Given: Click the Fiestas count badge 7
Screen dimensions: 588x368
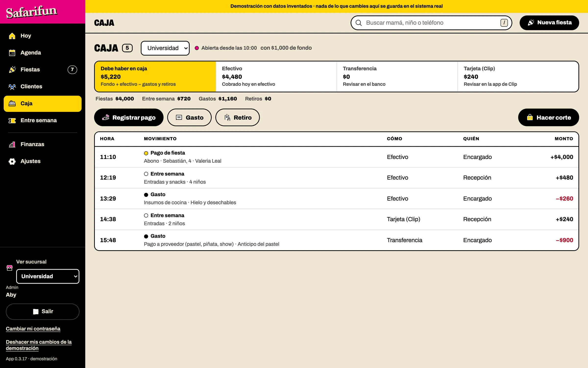Looking at the screenshot, I should 72,70.
